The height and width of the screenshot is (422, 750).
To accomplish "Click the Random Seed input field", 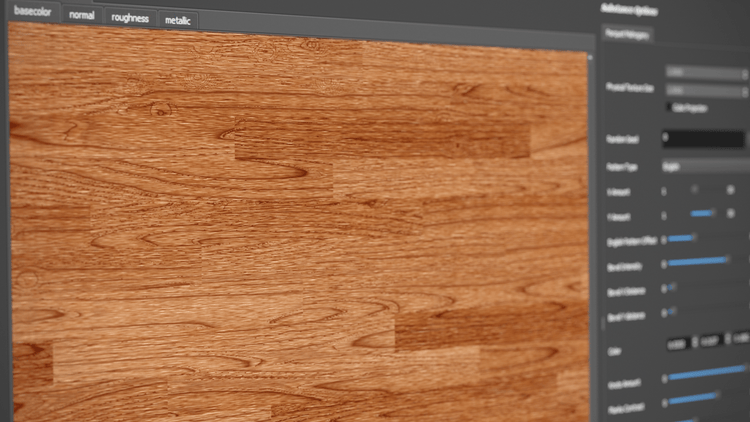I will tap(703, 138).
